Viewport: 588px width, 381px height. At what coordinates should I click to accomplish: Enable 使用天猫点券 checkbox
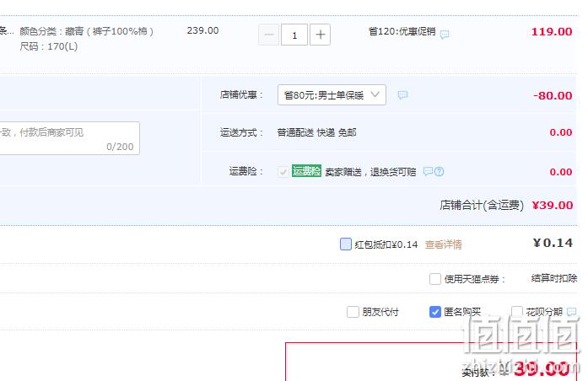[435, 279]
